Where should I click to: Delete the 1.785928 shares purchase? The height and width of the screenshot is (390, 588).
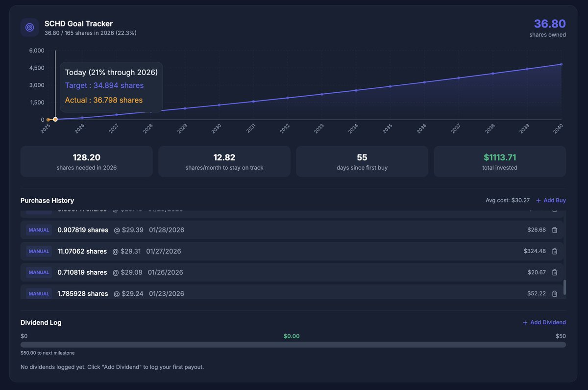[x=555, y=294]
